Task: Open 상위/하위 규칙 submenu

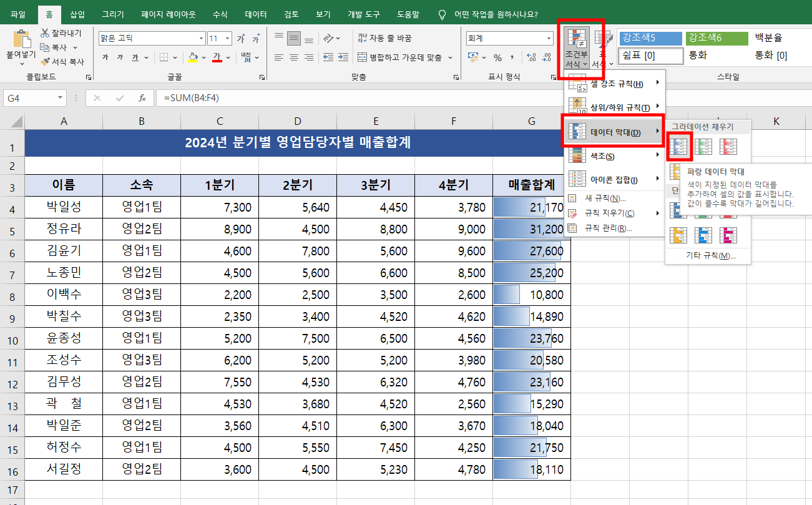Action: point(614,107)
